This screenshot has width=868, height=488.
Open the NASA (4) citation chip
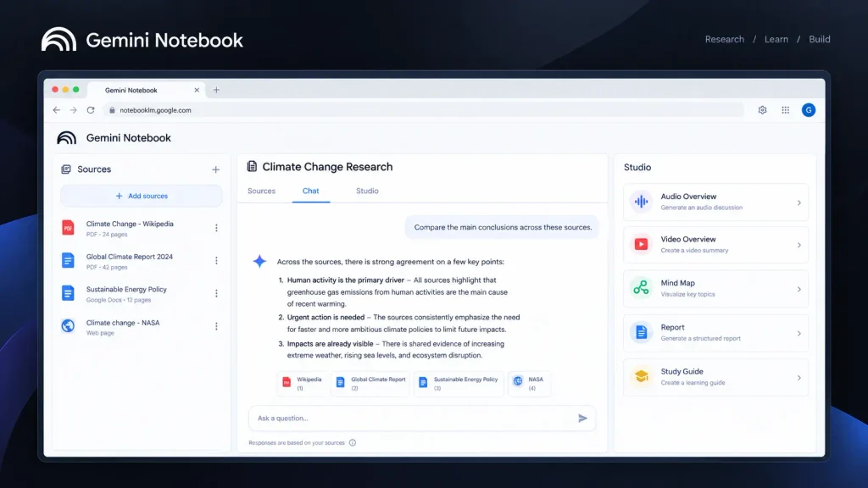(x=529, y=384)
